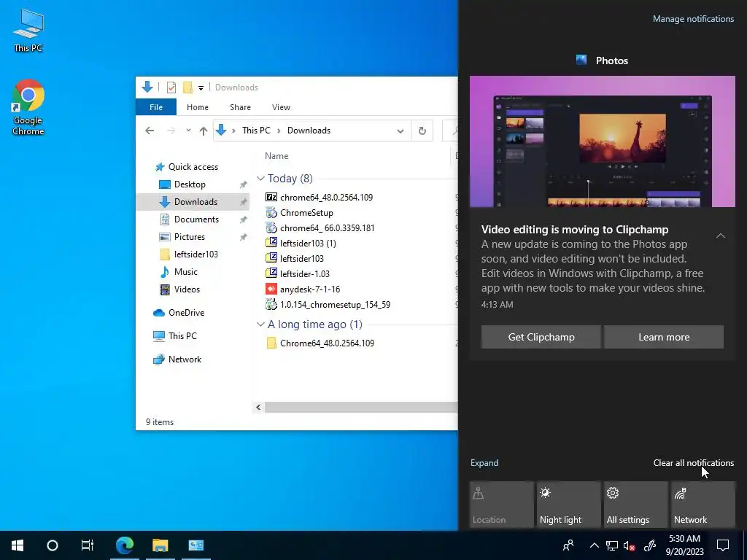Sort by Name column header

[x=276, y=156]
